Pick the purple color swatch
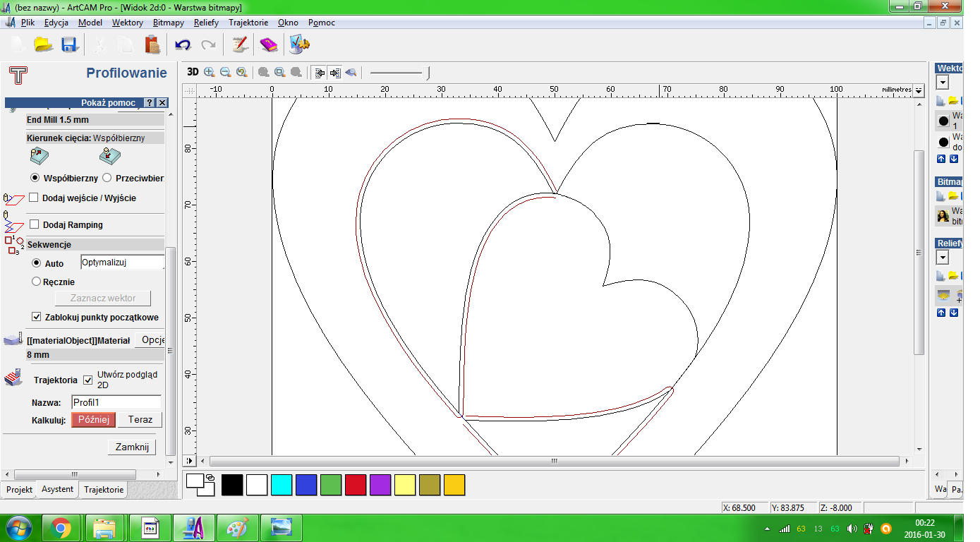The width and height of the screenshot is (980, 542). 380,485
